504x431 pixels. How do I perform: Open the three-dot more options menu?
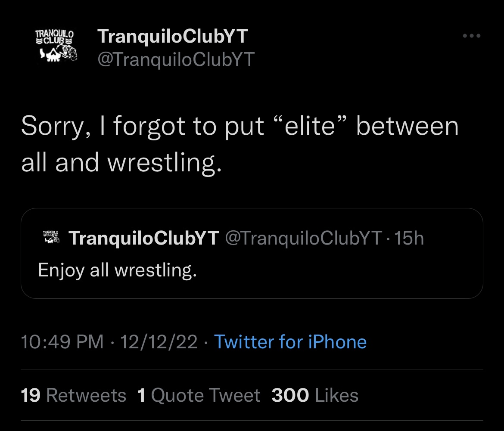tap(471, 36)
